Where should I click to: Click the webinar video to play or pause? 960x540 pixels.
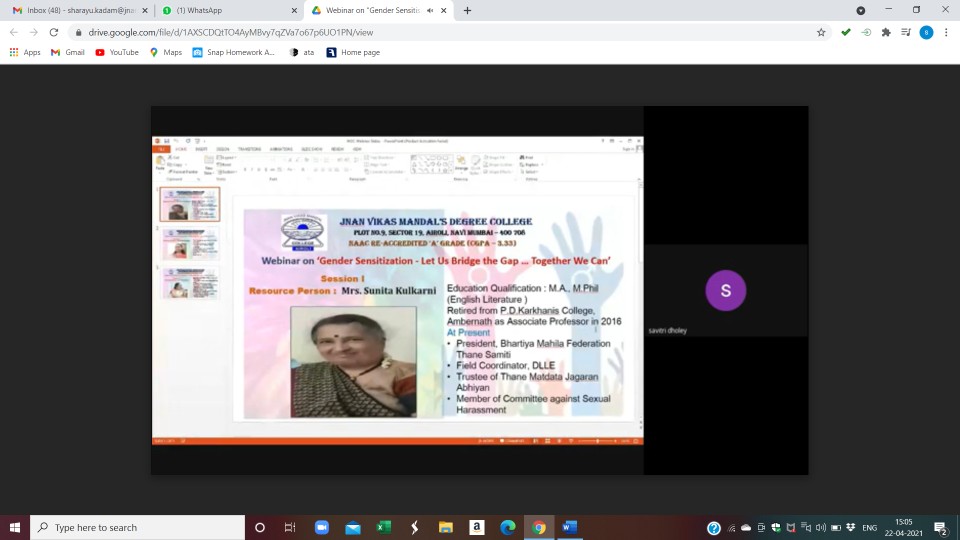pyautogui.click(x=479, y=290)
